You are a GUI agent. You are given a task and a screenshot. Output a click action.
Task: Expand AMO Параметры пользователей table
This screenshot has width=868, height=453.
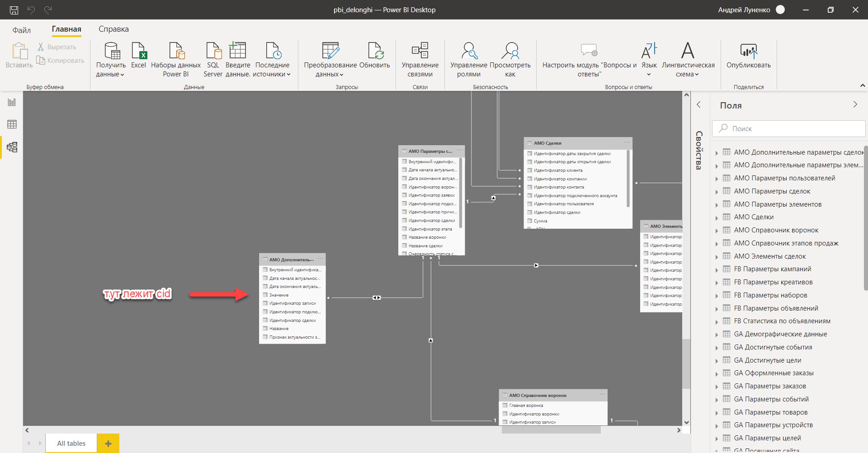coord(717,179)
